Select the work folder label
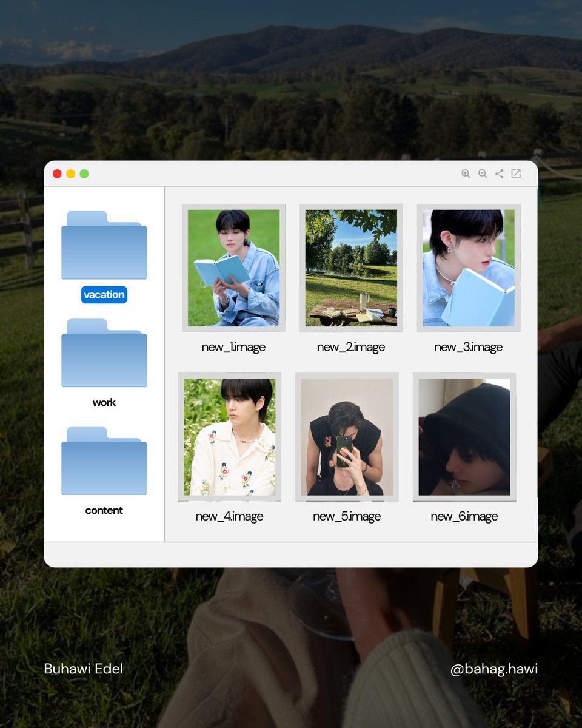This screenshot has width=582, height=728. point(104,402)
